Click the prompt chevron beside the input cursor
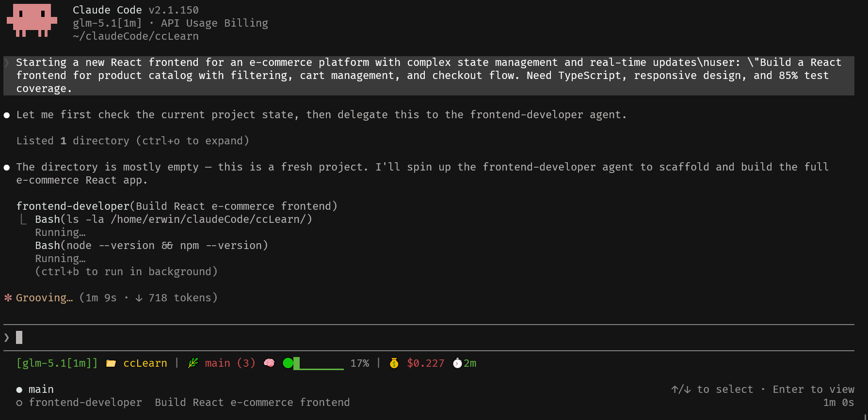This screenshot has height=420, width=868. (7, 337)
